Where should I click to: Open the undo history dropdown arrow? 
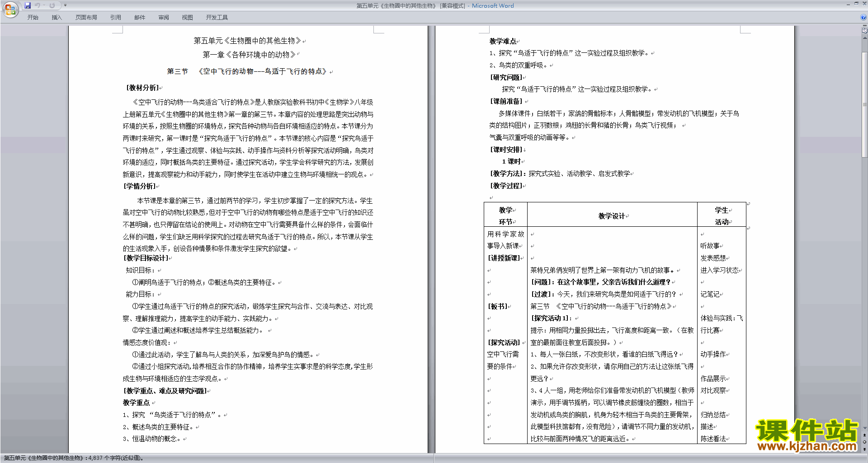click(x=44, y=5)
